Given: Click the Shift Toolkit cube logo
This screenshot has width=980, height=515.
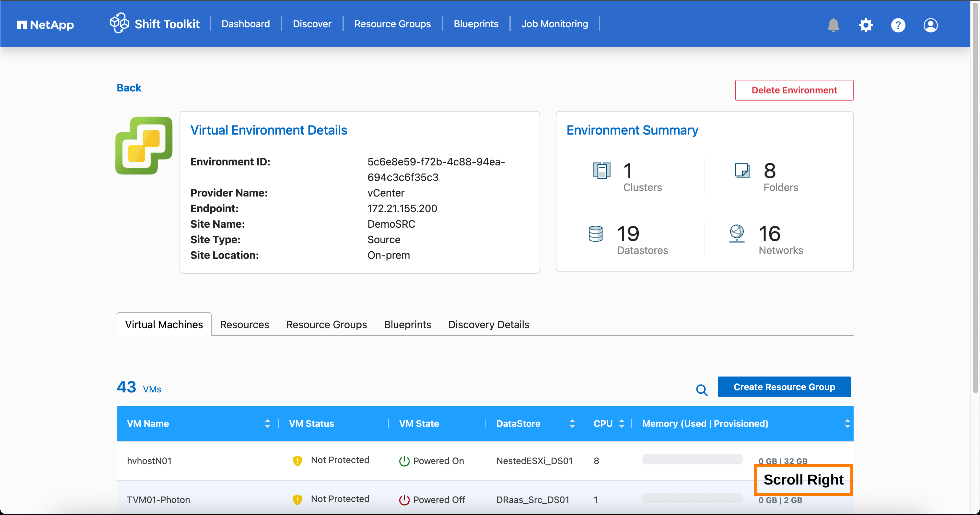Looking at the screenshot, I should click(x=120, y=23).
